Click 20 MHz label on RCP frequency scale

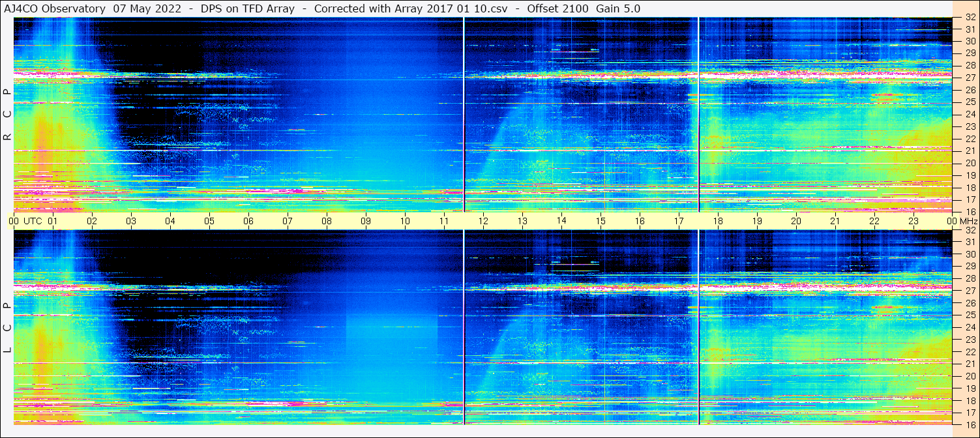click(970, 162)
